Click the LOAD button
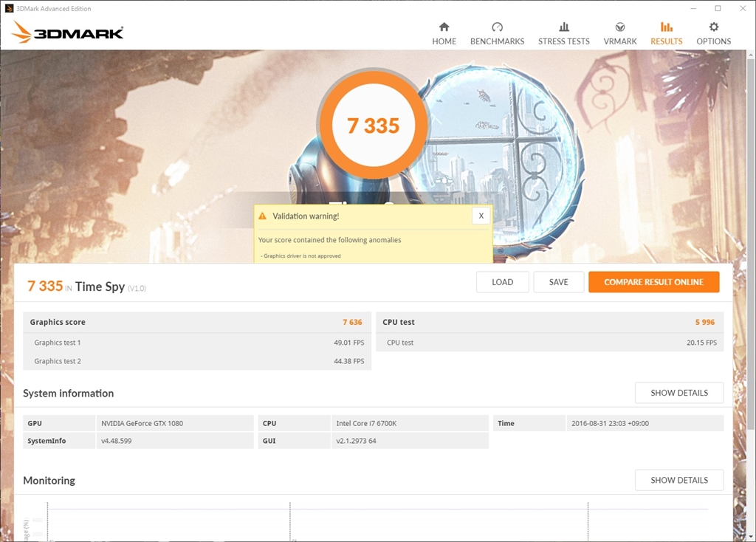 (x=502, y=282)
